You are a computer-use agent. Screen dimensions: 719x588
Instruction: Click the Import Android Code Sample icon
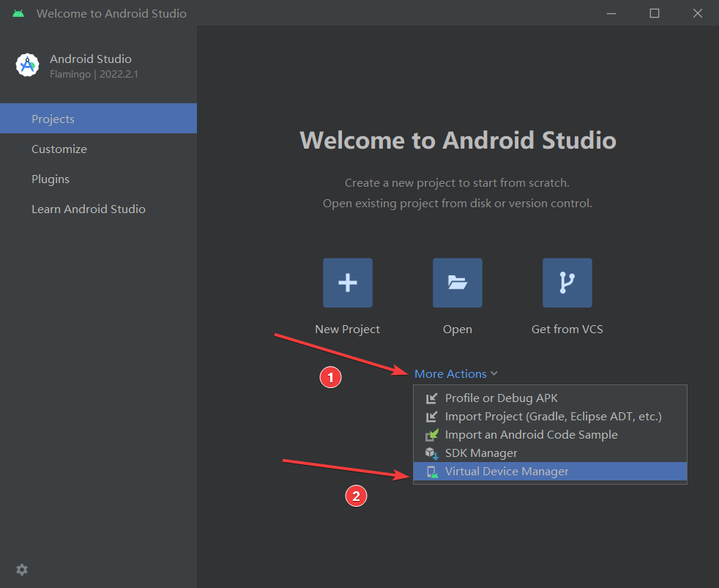click(x=431, y=435)
